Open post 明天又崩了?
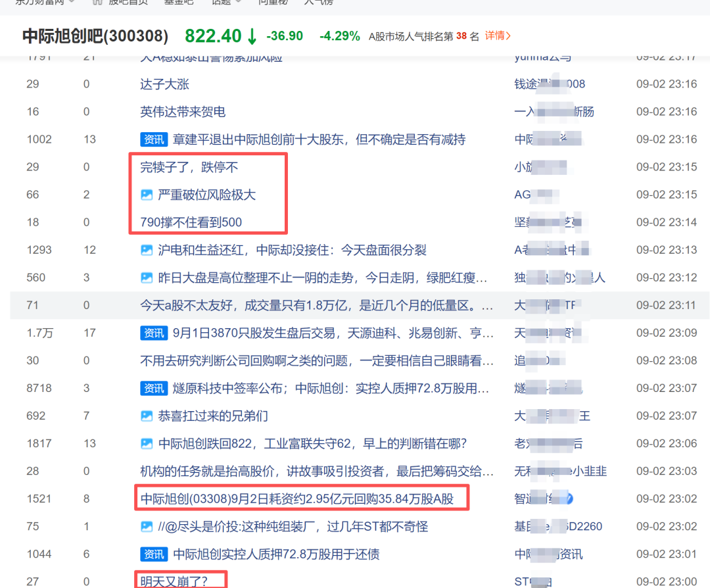710x588 pixels. 174,581
